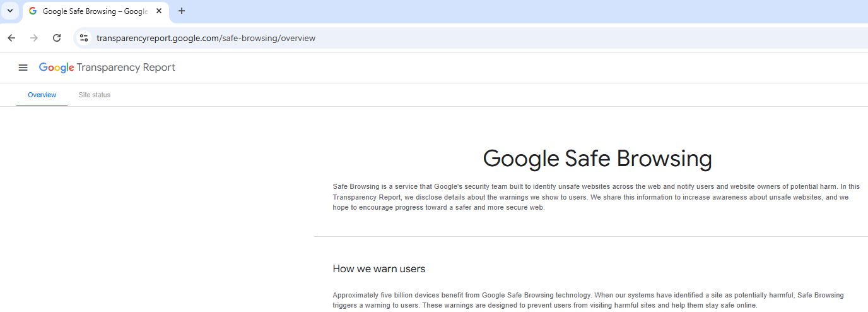Open the tab search dropdown arrow
Image resolution: width=868 pixels, height=312 pixels.
tap(10, 11)
